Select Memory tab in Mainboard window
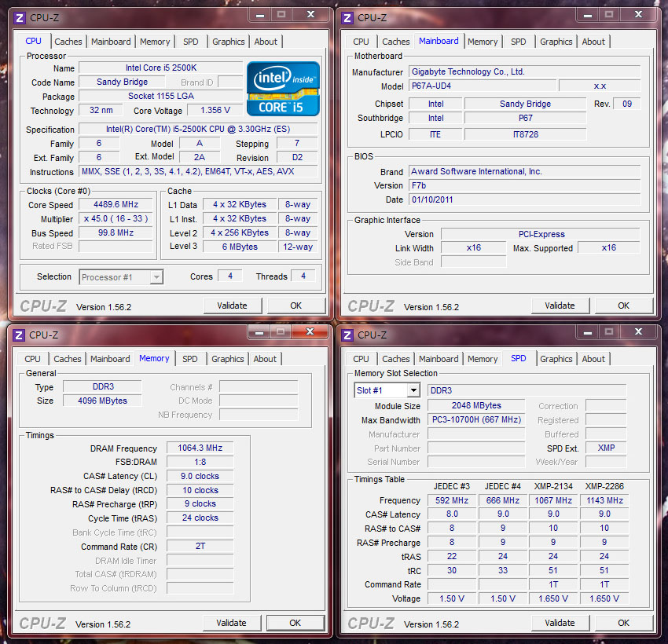The width and height of the screenshot is (668, 644). (483, 42)
